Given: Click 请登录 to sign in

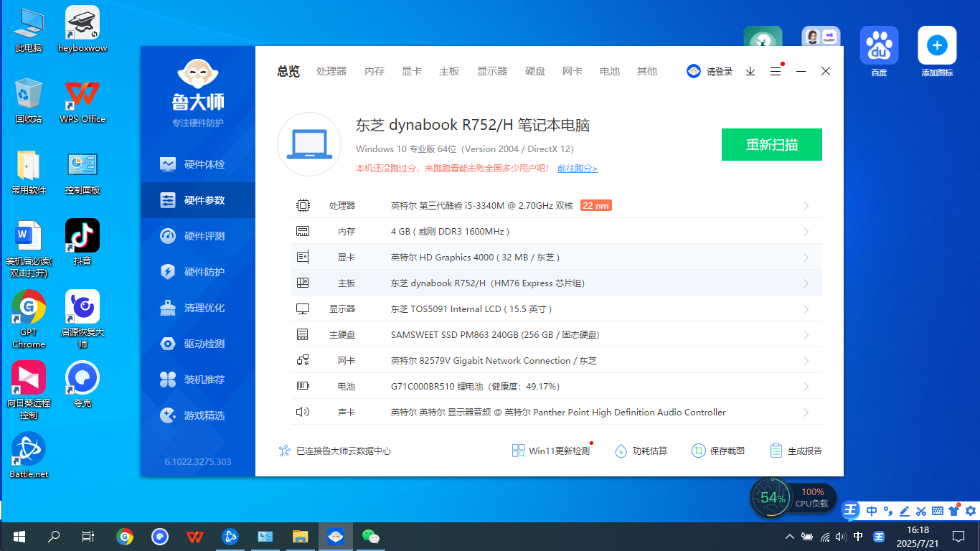Looking at the screenshot, I should click(710, 71).
